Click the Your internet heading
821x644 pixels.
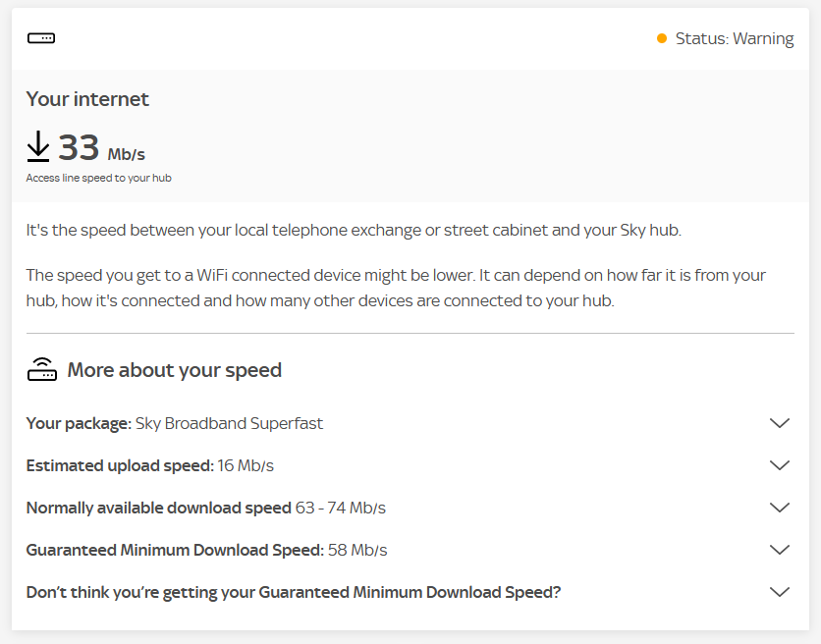pyautogui.click(x=87, y=99)
